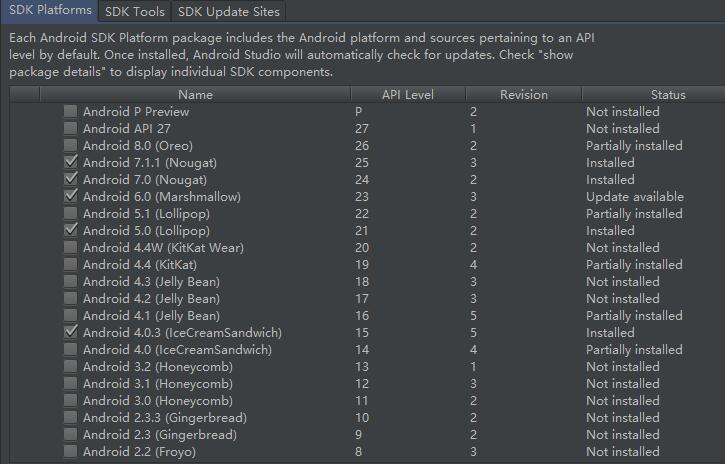The image size is (725, 464).
Task: Deselect the Android 4.0.3 (IceCreamSandwich) checkbox
Action: click(70, 333)
